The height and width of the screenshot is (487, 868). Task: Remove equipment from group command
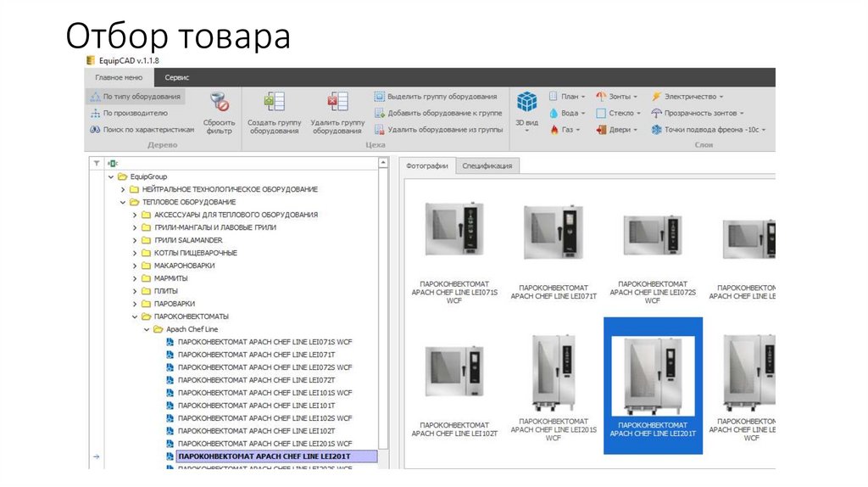(x=439, y=130)
